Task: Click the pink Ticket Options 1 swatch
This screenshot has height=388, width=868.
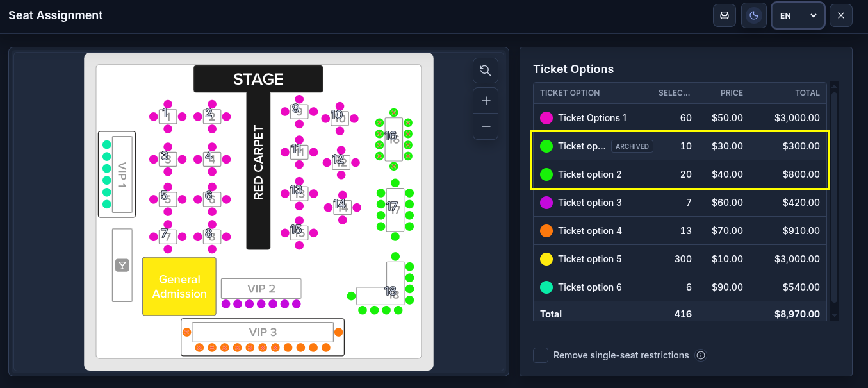Action: click(x=546, y=118)
